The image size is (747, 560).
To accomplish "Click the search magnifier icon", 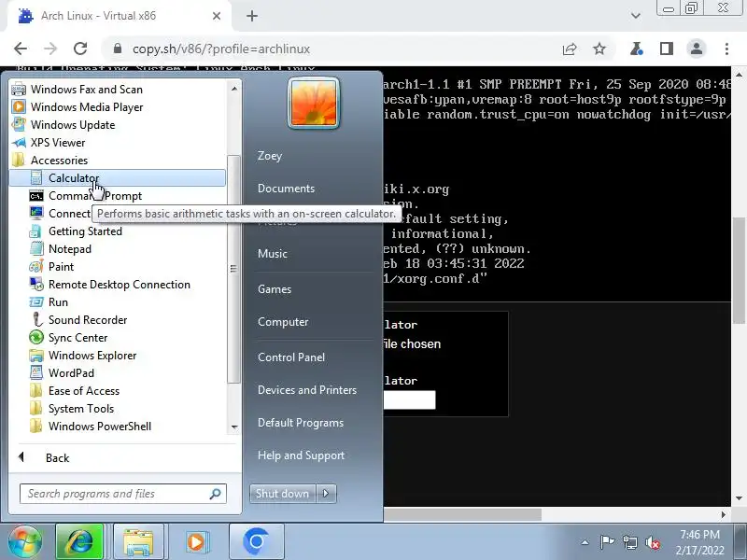I will [216, 494].
